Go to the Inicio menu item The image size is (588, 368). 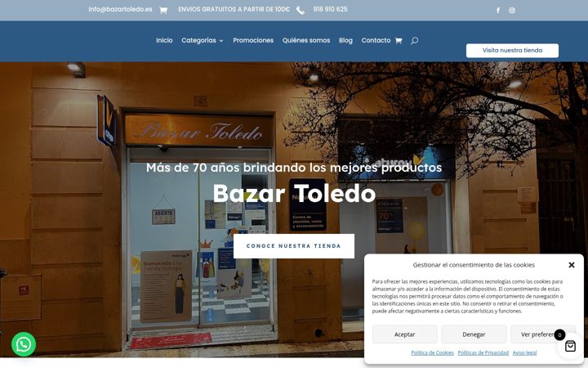[x=164, y=41]
